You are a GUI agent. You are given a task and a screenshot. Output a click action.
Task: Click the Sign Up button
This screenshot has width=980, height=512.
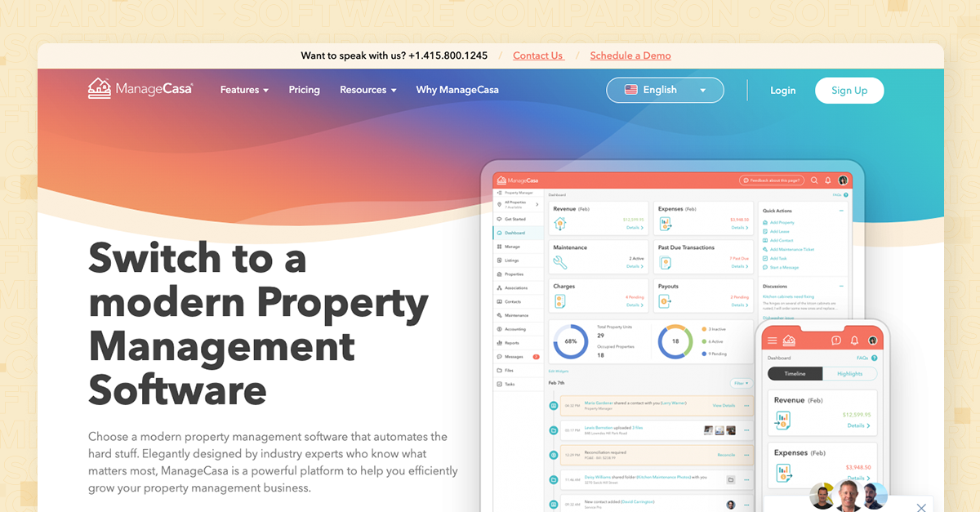(849, 91)
